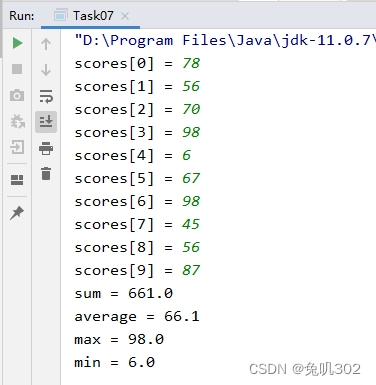Click the Exit icon in left toolbar
This screenshot has height=385, width=376.
[17, 147]
